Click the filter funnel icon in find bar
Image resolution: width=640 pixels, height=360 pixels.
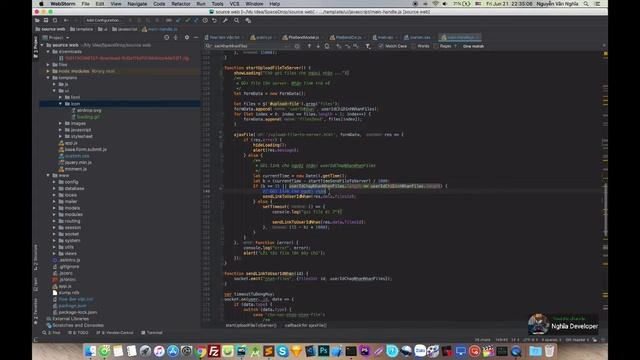coord(367,46)
